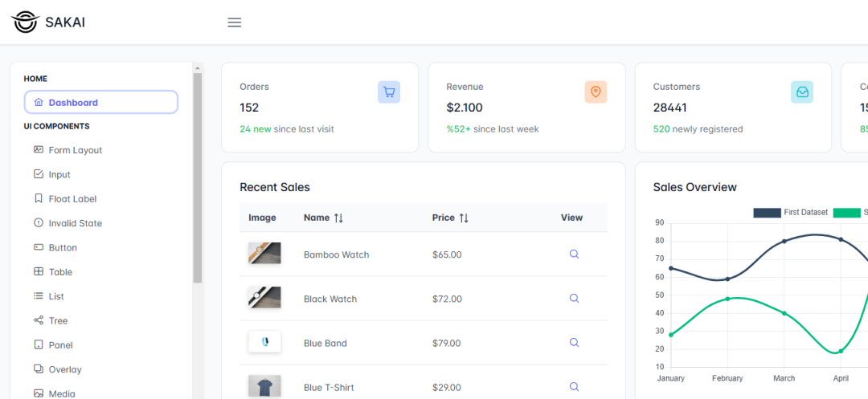Open the Form Layout menu item
The width and height of the screenshot is (868, 399).
pos(75,150)
